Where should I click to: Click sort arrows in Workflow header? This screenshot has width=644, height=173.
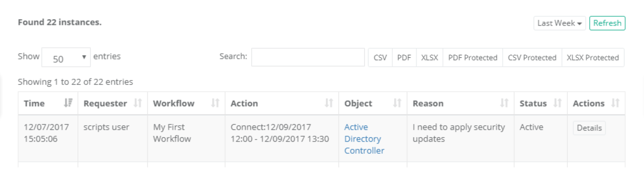click(215, 103)
